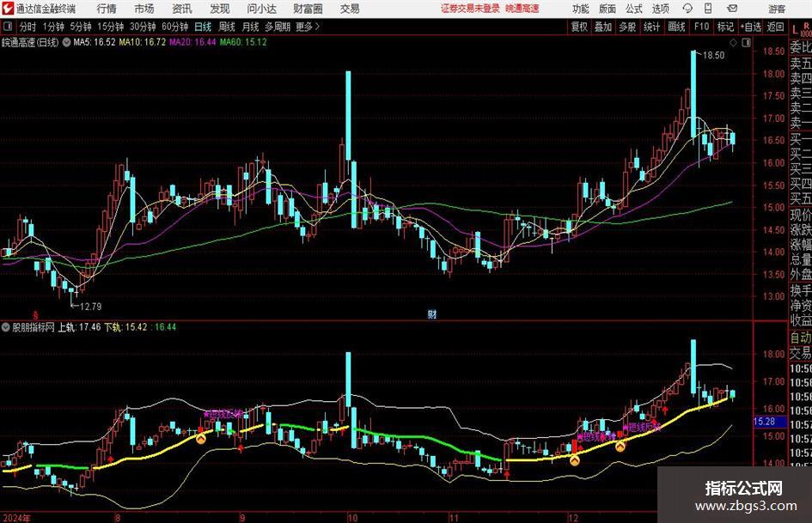
Task: Open the 画线 drawing tools
Action: (x=676, y=27)
